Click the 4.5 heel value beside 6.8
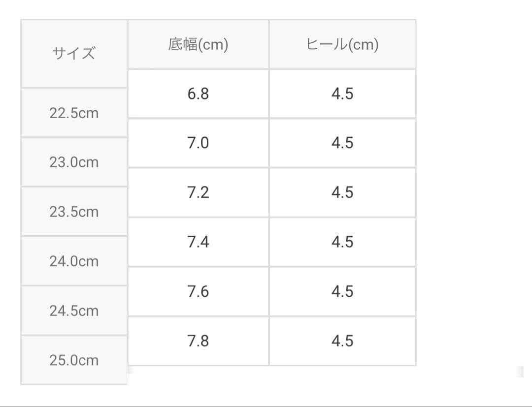 coord(342,94)
